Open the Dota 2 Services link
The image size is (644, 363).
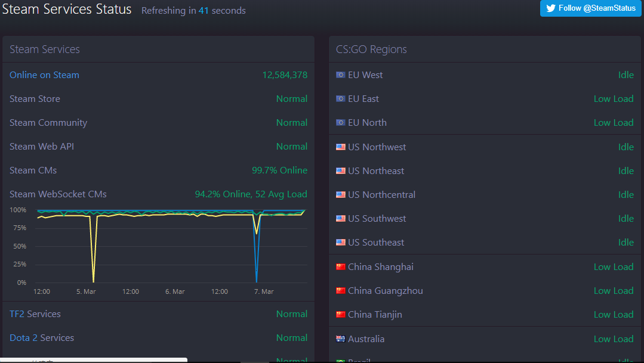[x=42, y=338]
